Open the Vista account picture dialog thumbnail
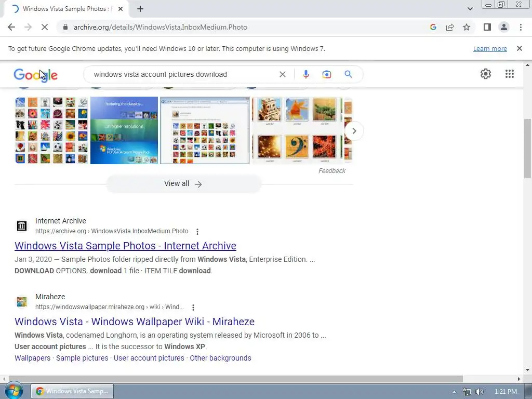The image size is (532, 399). tap(205, 130)
